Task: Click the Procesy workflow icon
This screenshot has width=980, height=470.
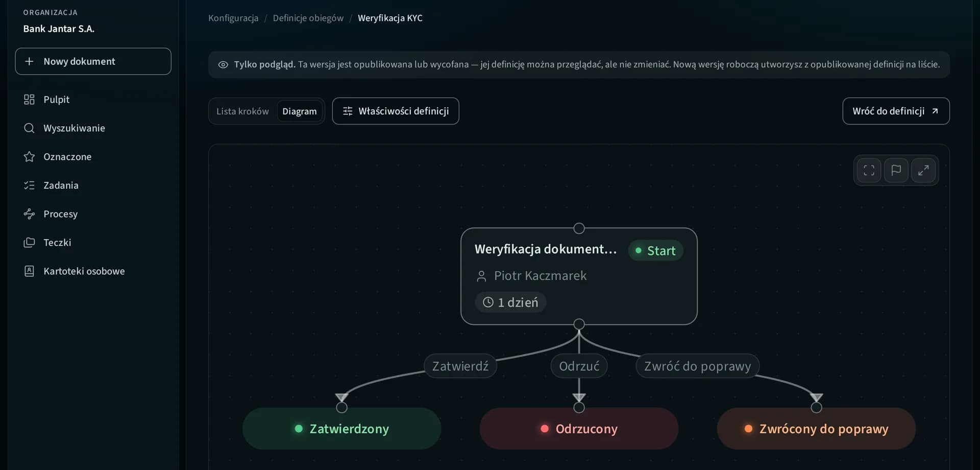Action: click(x=30, y=214)
